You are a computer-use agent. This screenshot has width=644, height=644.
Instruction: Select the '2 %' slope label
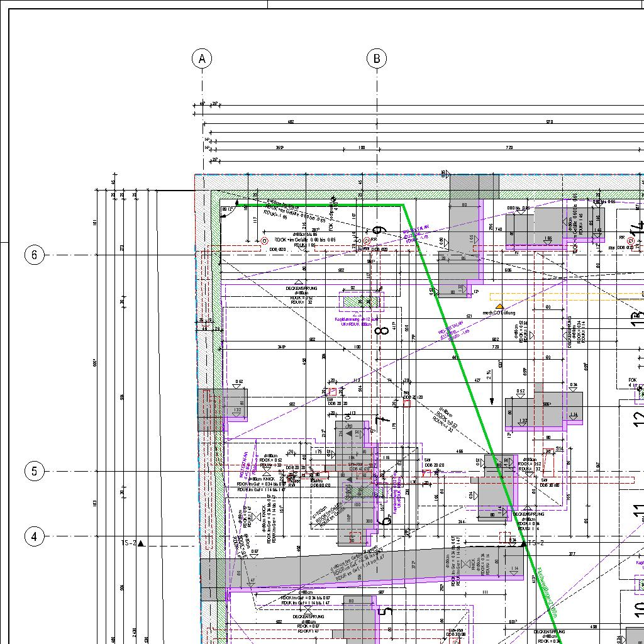coord(489,375)
